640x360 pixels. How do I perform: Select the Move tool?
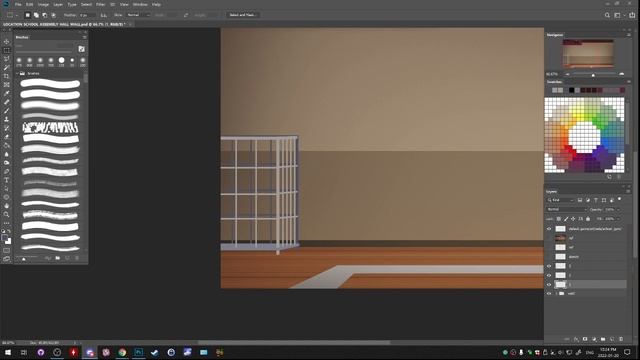[x=7, y=42]
